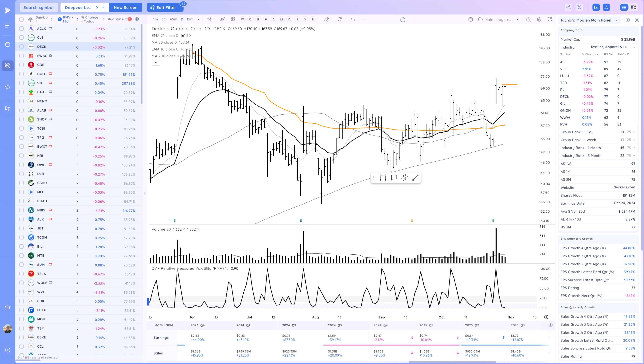Screen dimensions: 644x364
Task: Check the DECK row checkbox
Action: pyautogui.click(x=22, y=47)
